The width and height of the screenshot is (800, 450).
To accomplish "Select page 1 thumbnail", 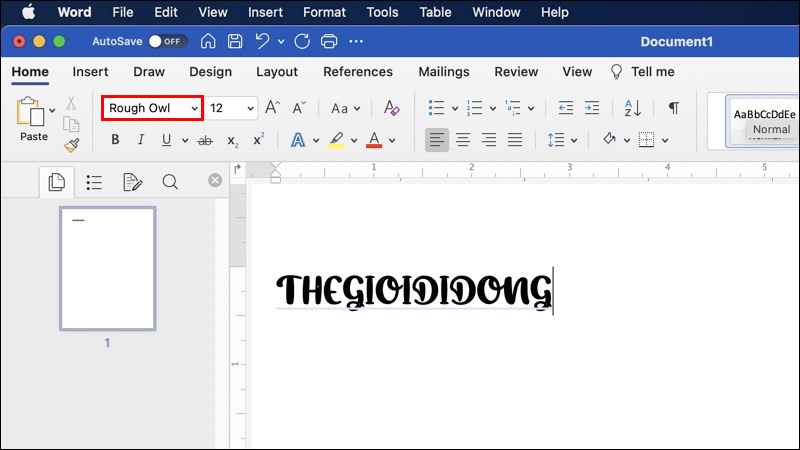I will 108,268.
